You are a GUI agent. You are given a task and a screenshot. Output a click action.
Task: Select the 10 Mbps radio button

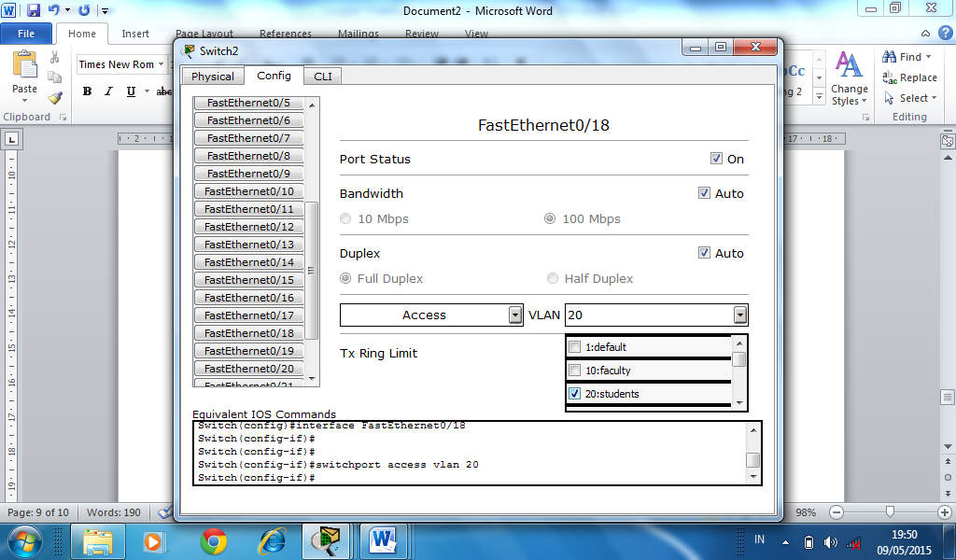pos(345,218)
